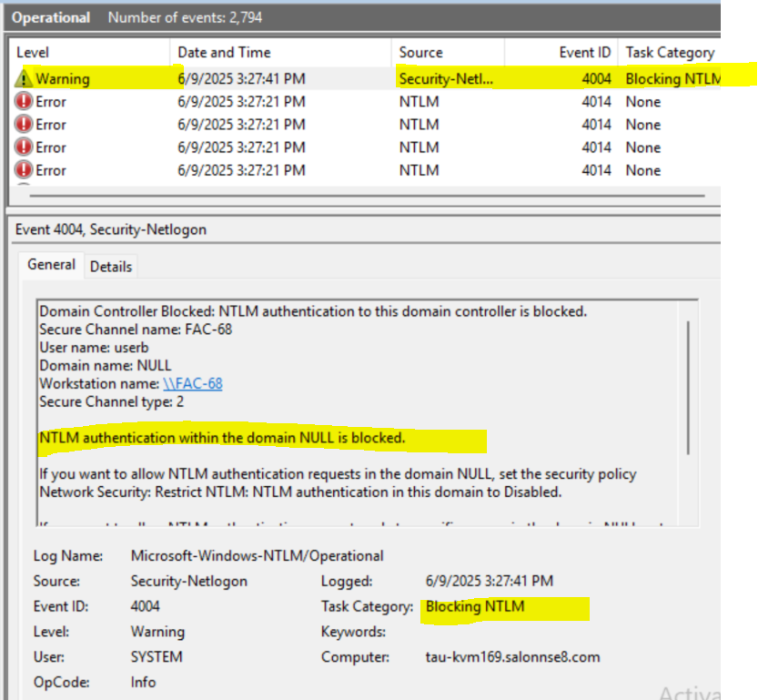
Task: Sort events by the Date and Time column
Action: tap(223, 52)
